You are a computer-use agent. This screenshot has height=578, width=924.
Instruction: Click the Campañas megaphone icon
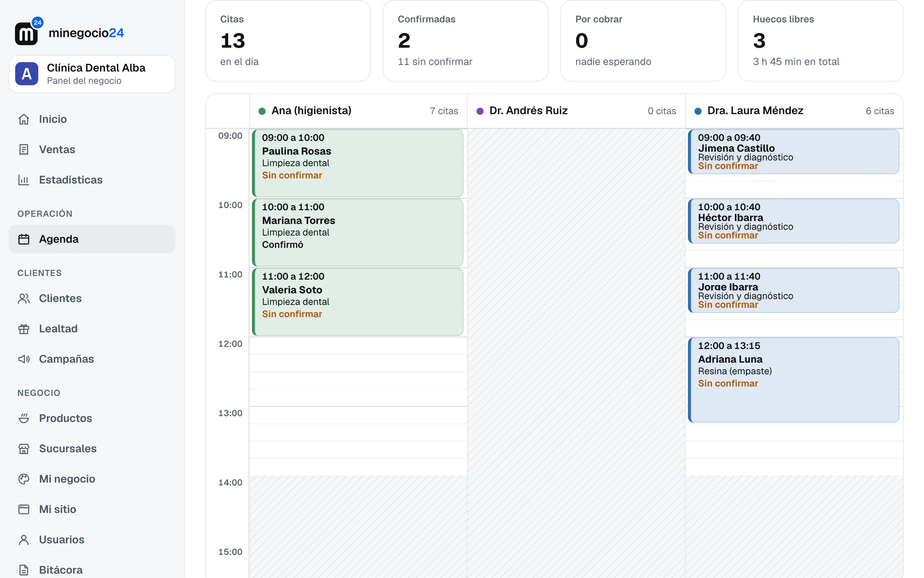click(24, 359)
